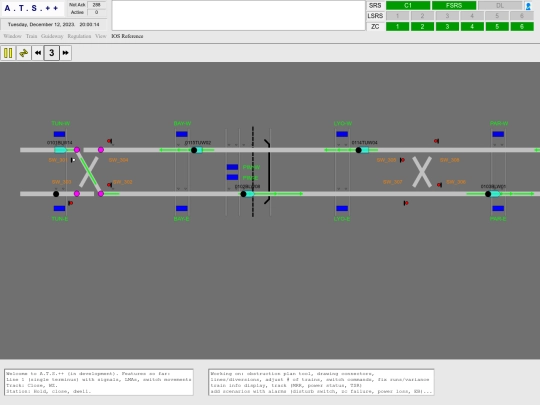The image size is (540, 405).
Task: Click ZC zone 4 green indicator
Action: point(472,27)
